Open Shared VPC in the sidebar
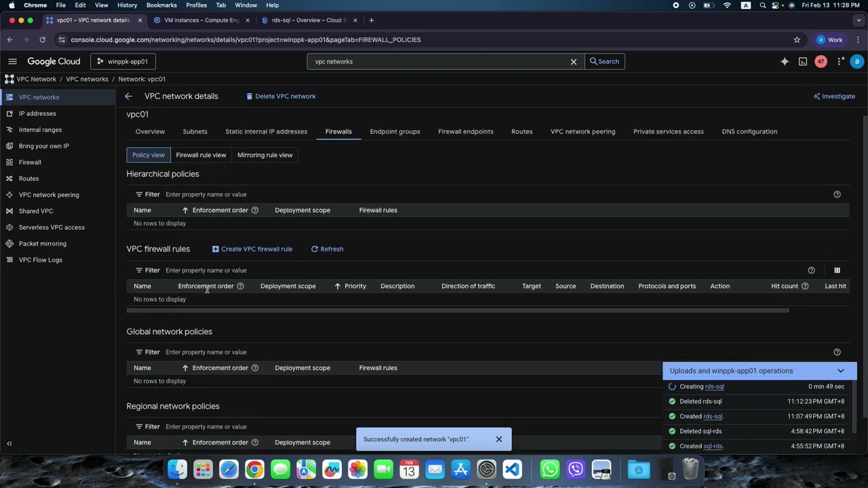This screenshot has width=868, height=488. click(x=58, y=211)
